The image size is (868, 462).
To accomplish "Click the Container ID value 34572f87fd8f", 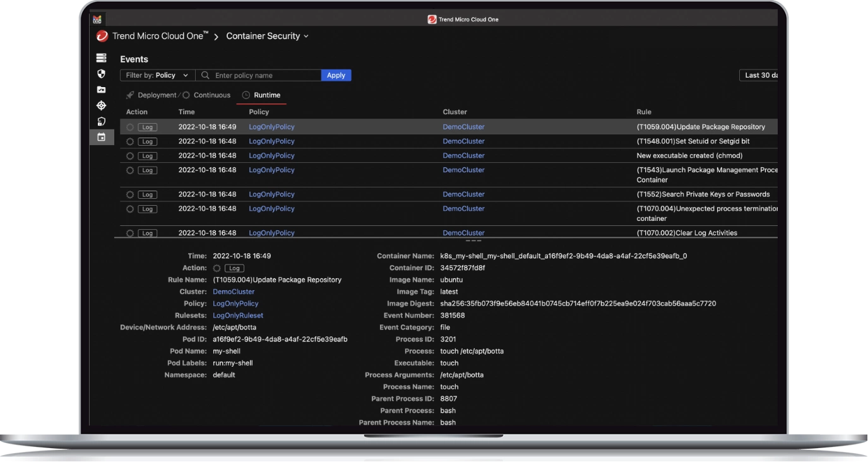I will click(x=463, y=268).
